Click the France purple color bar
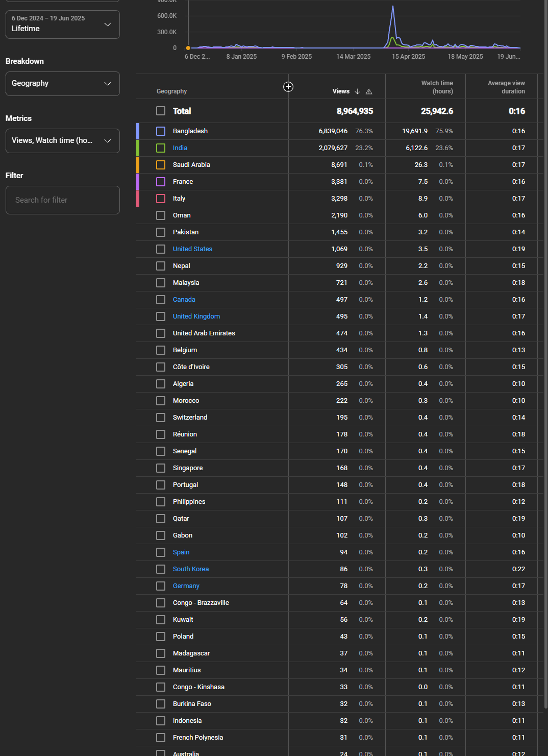 coord(138,182)
